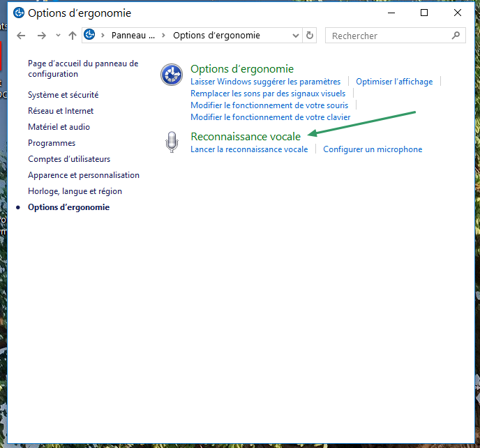The height and width of the screenshot is (448, 480).
Task: Click the title bar Options d'ergonomie icon
Action: click(19, 13)
